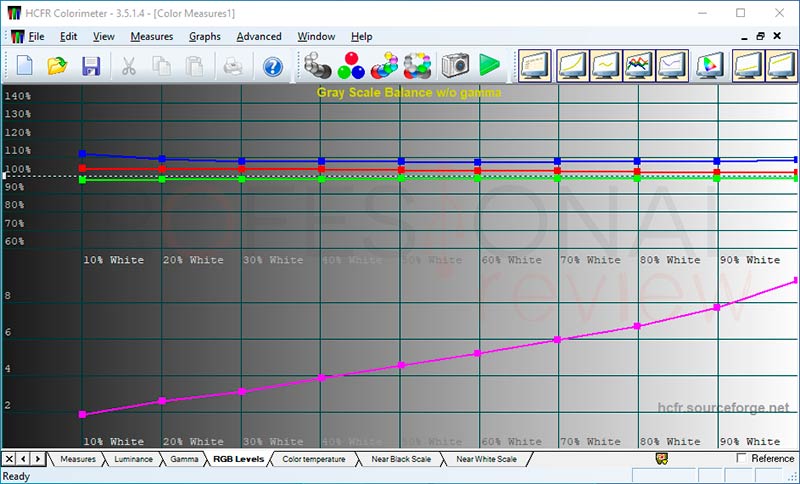Click the HCFR application icon in menu bar
800x484 pixels.
point(17,37)
